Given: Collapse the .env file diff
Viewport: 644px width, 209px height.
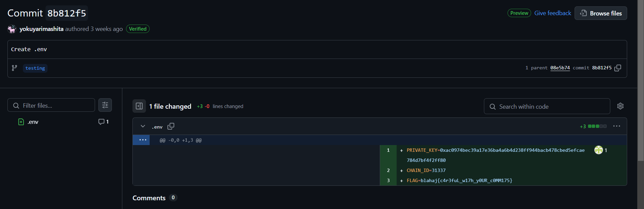Looking at the screenshot, I should (x=143, y=126).
